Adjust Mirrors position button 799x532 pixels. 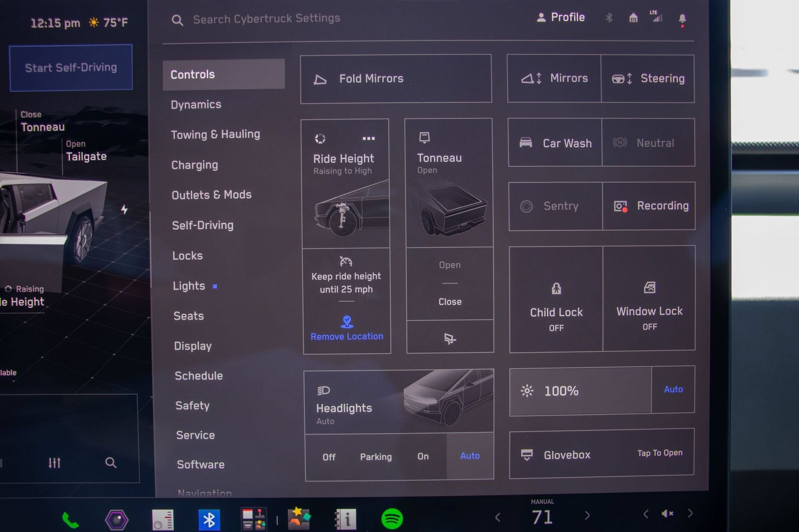point(554,79)
